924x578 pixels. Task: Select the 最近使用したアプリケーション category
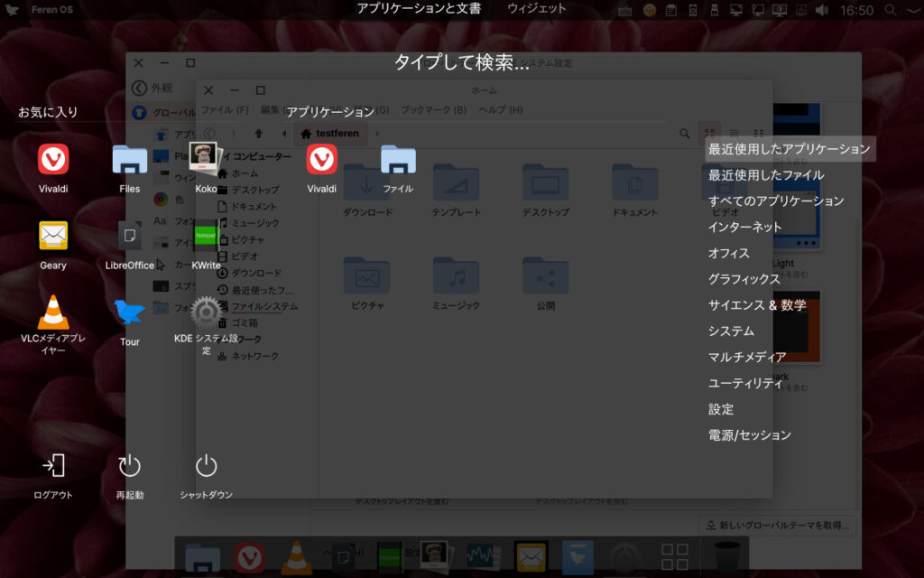coord(789,149)
